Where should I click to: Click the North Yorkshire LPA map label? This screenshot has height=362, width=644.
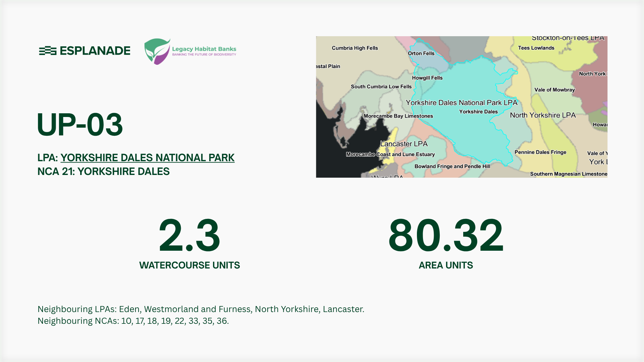(543, 115)
